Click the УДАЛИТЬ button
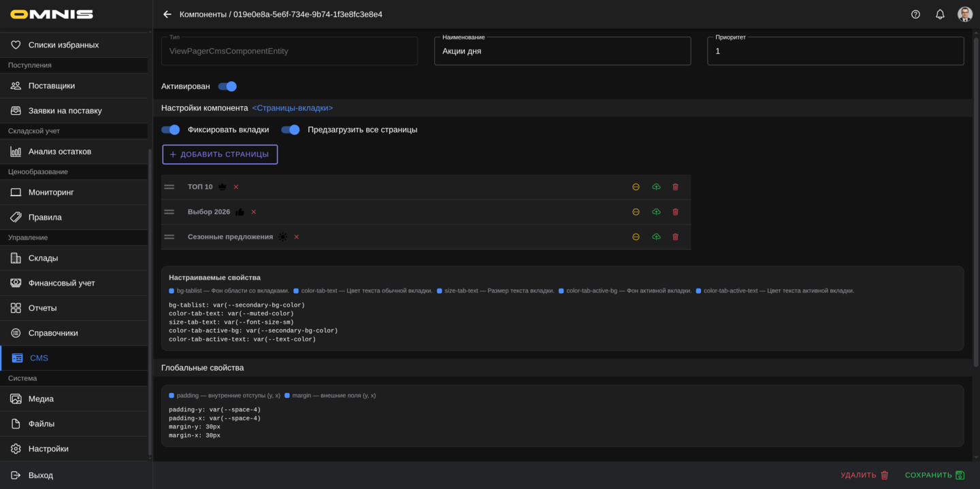The height and width of the screenshot is (489, 980). 865,475
